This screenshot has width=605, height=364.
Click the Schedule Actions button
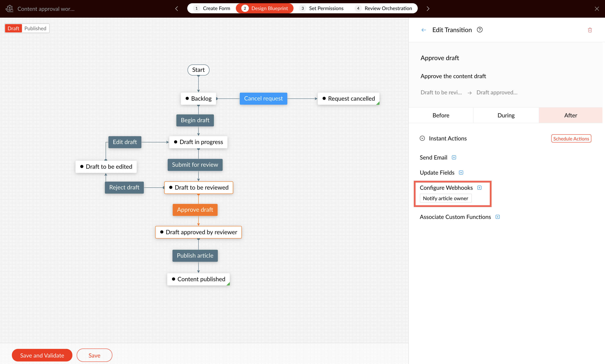point(571,139)
